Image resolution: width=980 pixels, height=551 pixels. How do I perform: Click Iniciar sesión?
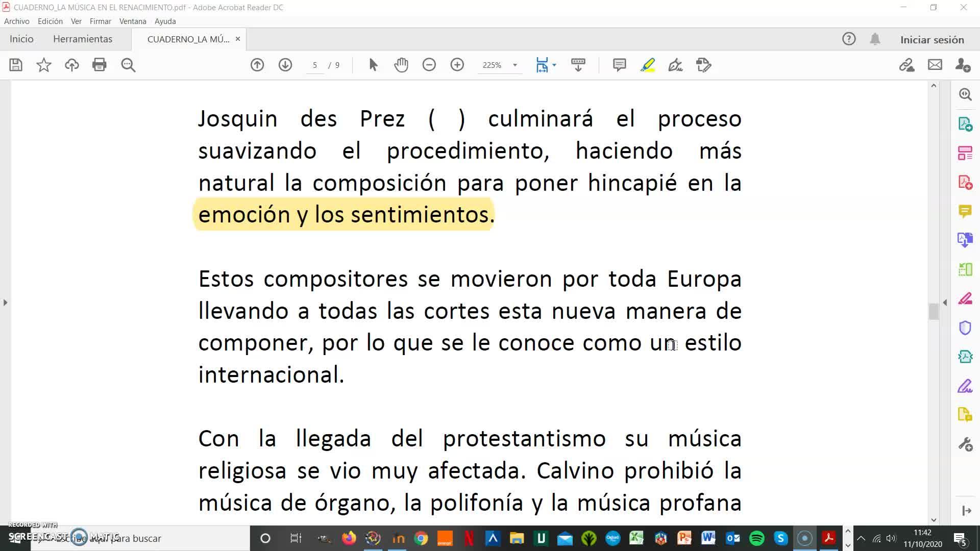point(932,39)
